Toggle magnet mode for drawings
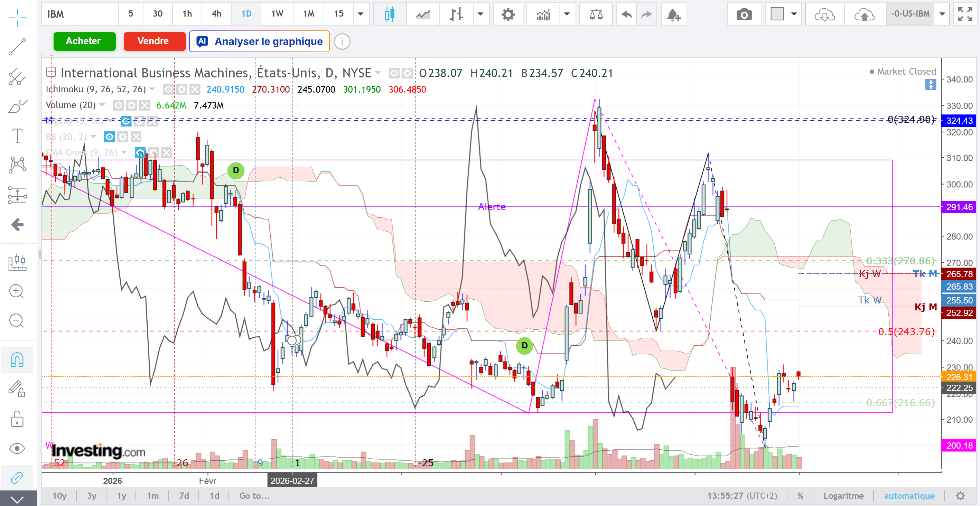The image size is (980, 506). coord(17,359)
